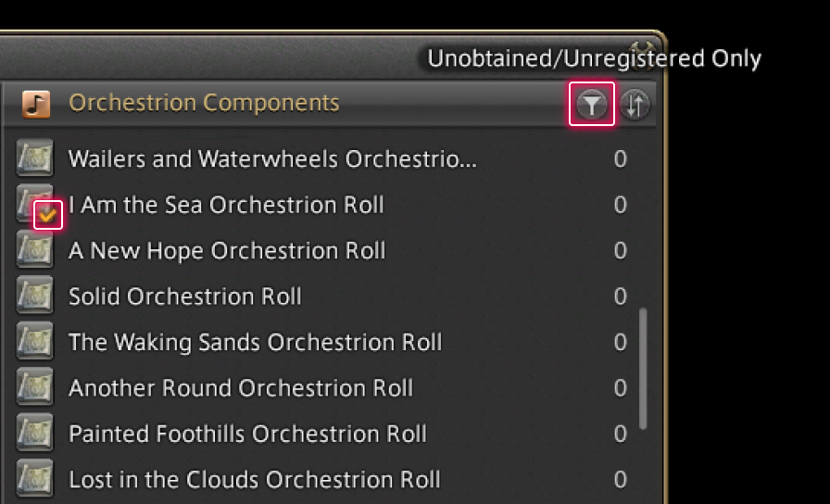Select the Solid Orchestrion Roll item

tap(185, 296)
